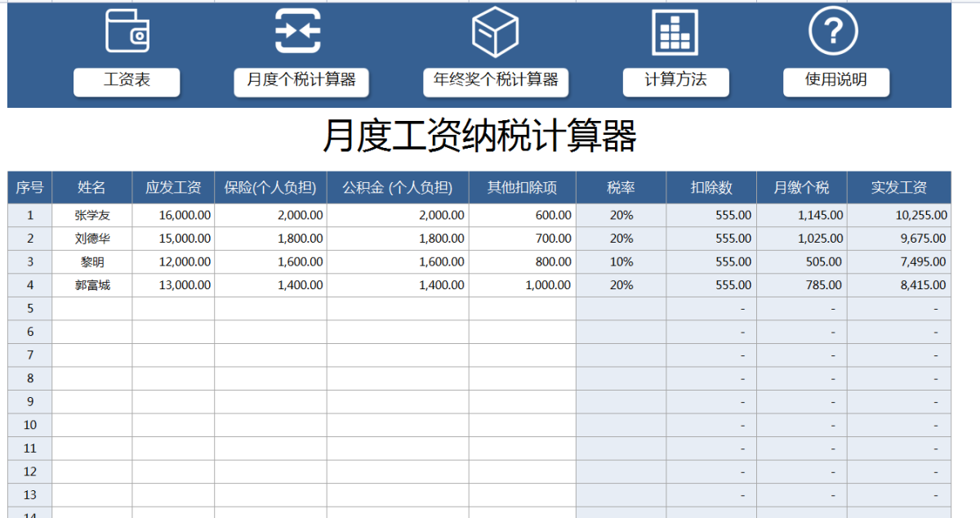Select the 实发工资 header cell
980x518 pixels.
pyautogui.click(x=898, y=187)
